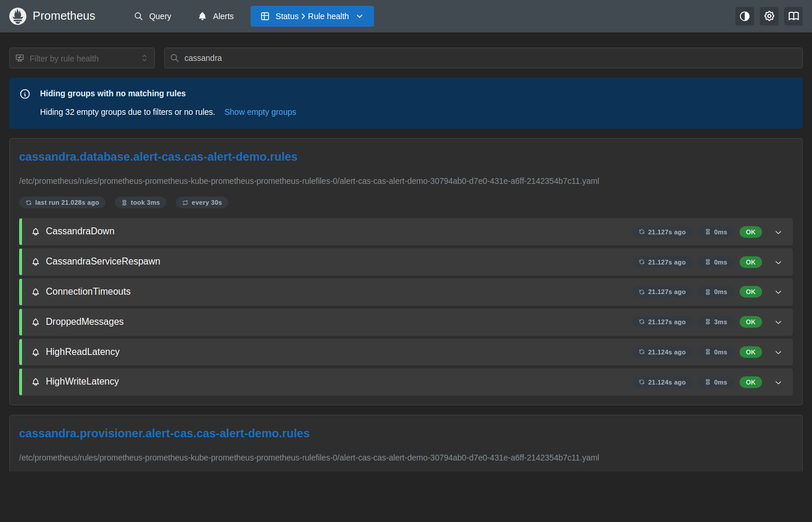Open the Status > Rule health menu
Image resolution: width=812 pixels, height=522 pixels.
312,16
